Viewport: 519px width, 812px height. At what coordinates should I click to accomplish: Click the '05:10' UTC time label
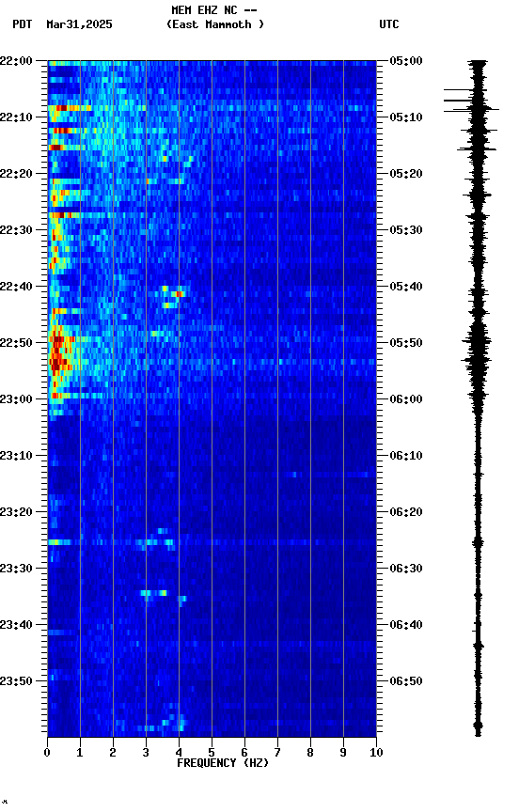406,117
